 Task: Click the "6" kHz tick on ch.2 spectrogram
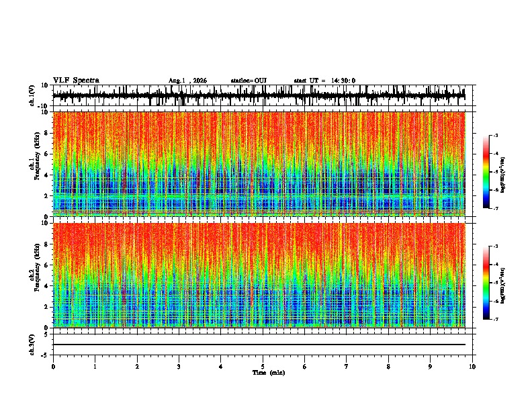(47, 265)
